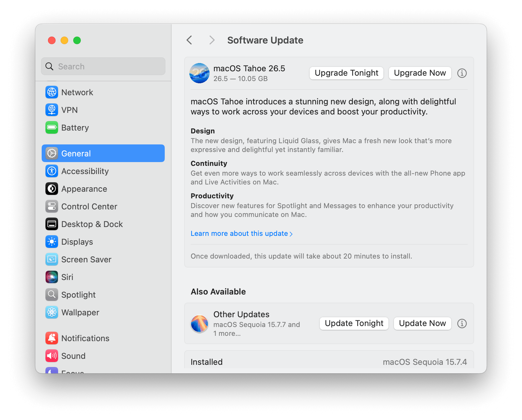The width and height of the screenshot is (522, 420).
Task: Click the 'macOS Tahoe 26.5' title text
Action: pyautogui.click(x=249, y=68)
